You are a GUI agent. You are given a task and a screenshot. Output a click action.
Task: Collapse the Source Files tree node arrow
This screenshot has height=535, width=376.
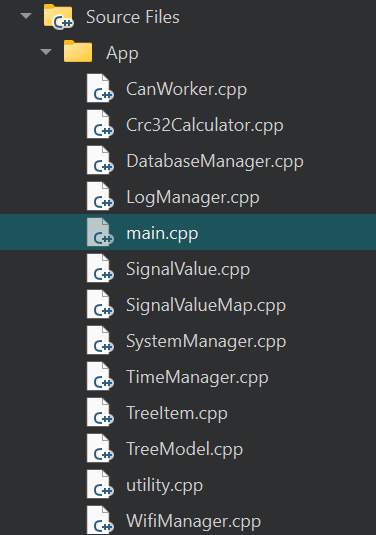26,16
